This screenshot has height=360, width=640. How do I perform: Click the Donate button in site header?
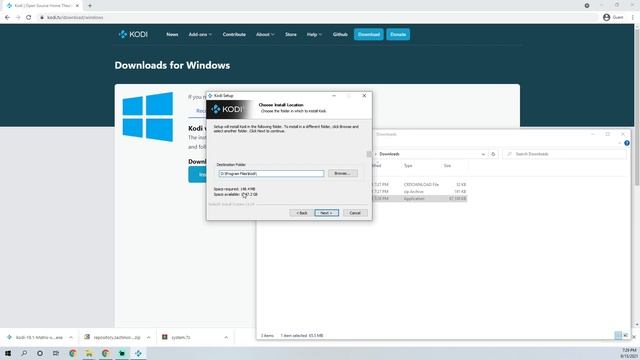(x=398, y=34)
